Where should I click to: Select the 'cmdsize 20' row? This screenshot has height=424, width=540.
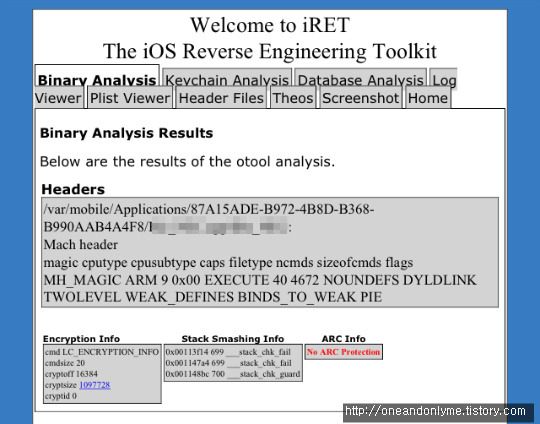coord(65,363)
